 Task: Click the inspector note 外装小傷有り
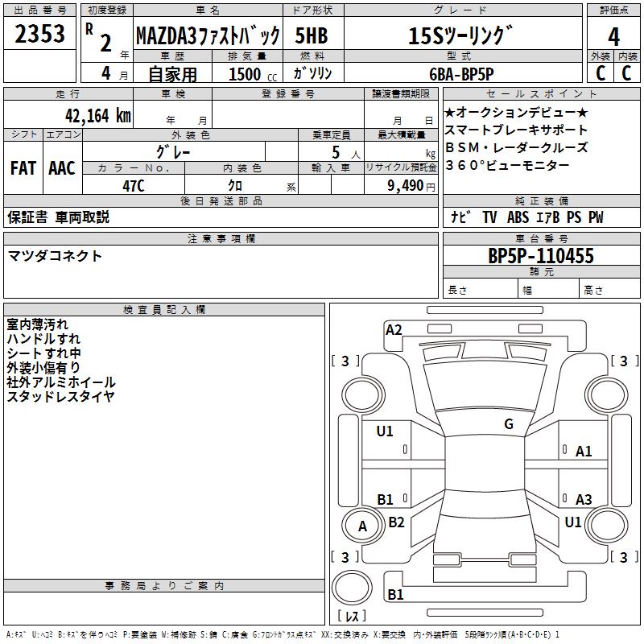click(43, 368)
